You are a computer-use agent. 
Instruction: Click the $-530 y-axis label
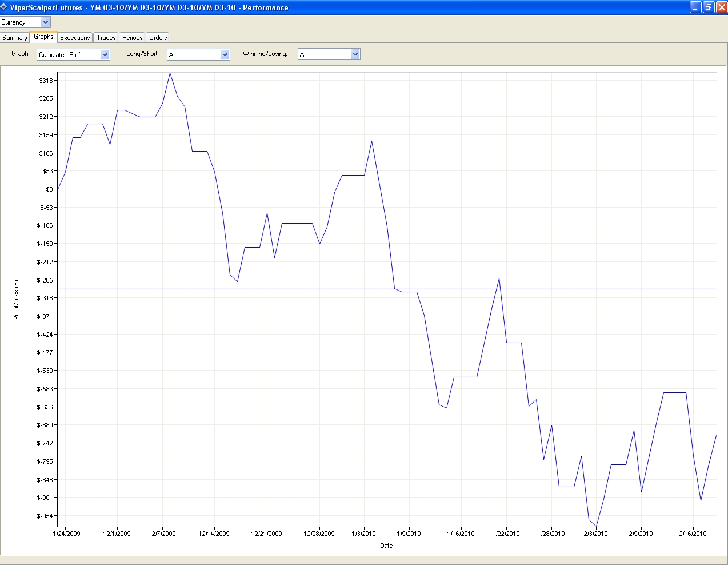[45, 371]
